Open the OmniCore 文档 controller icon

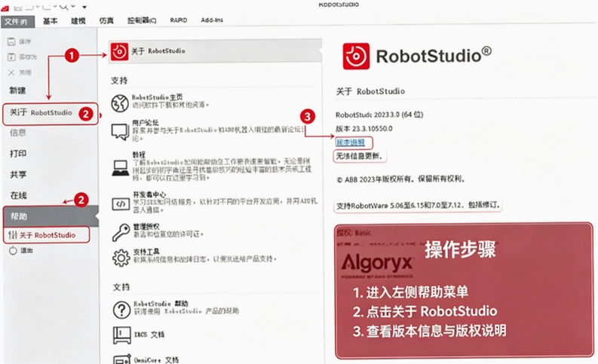click(x=122, y=359)
